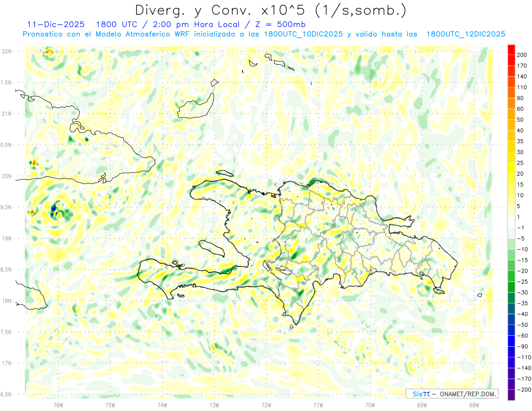Click legend value -10

point(523,250)
